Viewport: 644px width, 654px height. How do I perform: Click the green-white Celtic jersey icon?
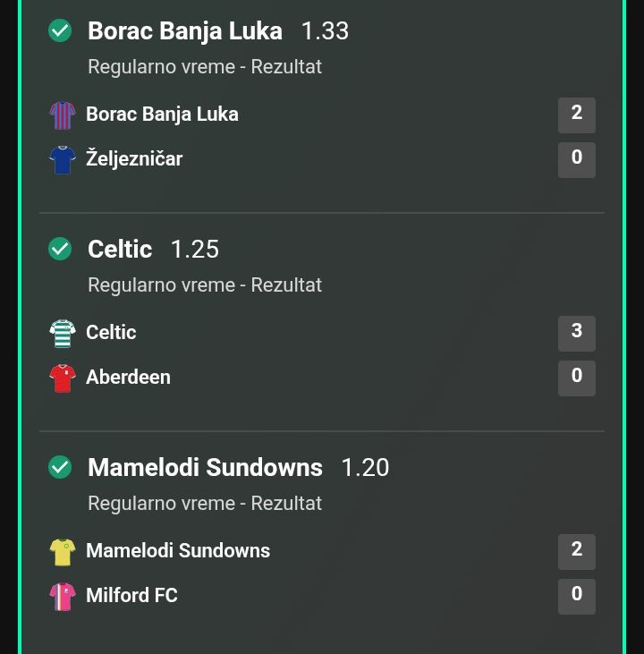pos(63,334)
